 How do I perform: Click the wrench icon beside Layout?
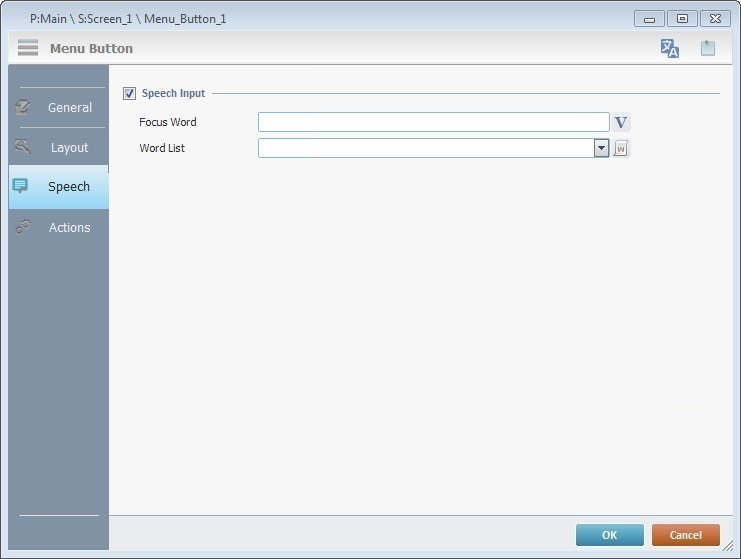23,147
